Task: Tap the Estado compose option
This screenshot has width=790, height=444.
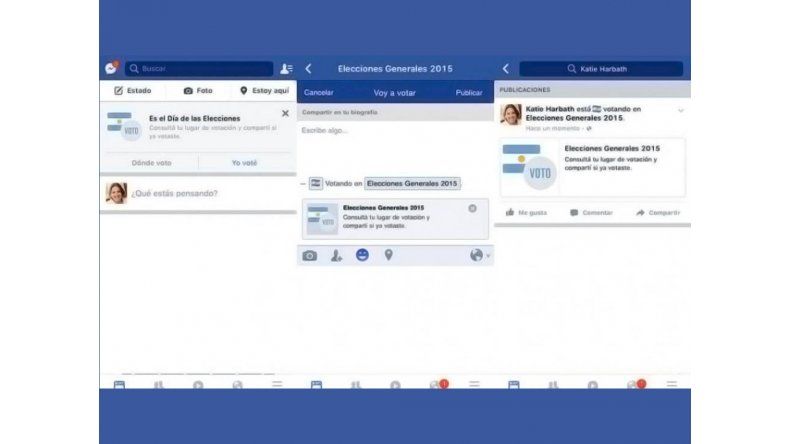Action: pos(133,91)
